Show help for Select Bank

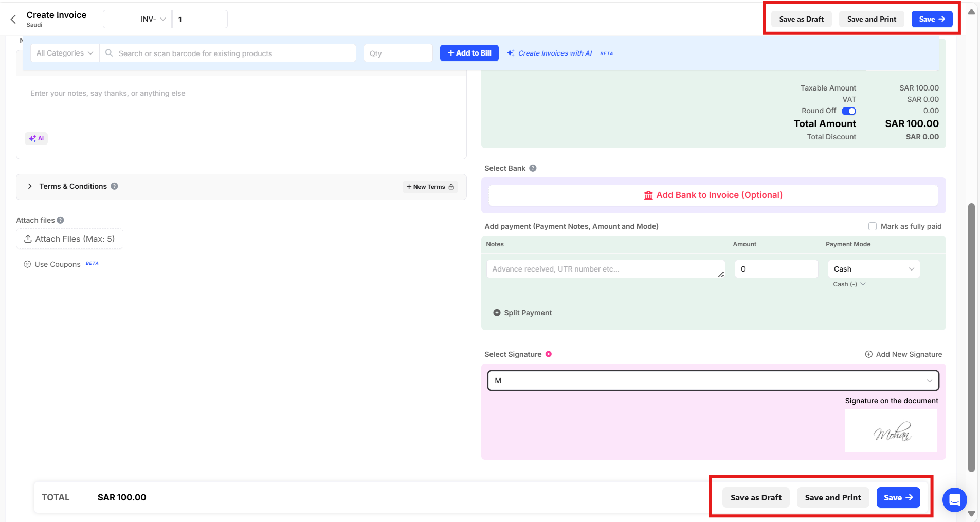533,168
